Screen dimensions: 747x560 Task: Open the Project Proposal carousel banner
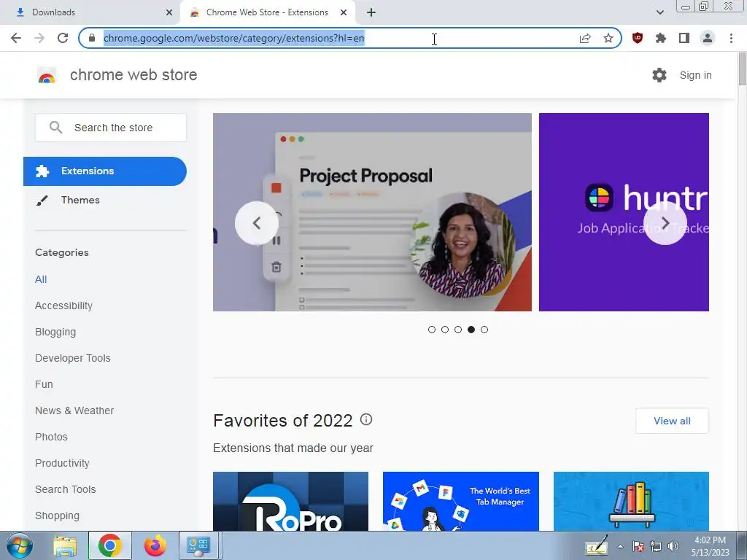(x=372, y=212)
